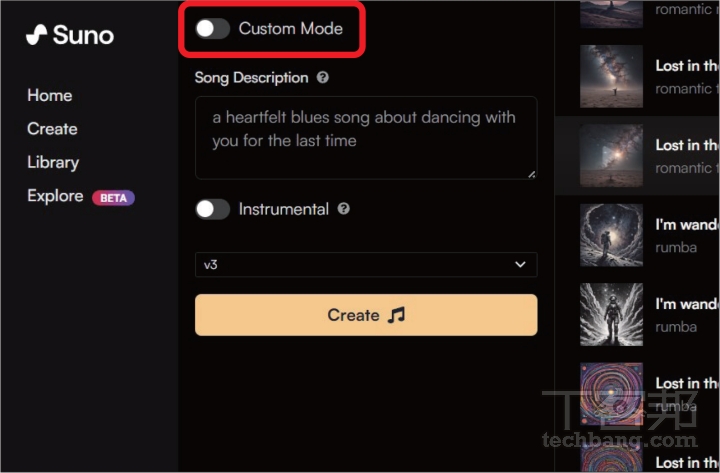This screenshot has height=473, width=720.
Task: Open Library from the sidebar
Action: [x=53, y=163]
